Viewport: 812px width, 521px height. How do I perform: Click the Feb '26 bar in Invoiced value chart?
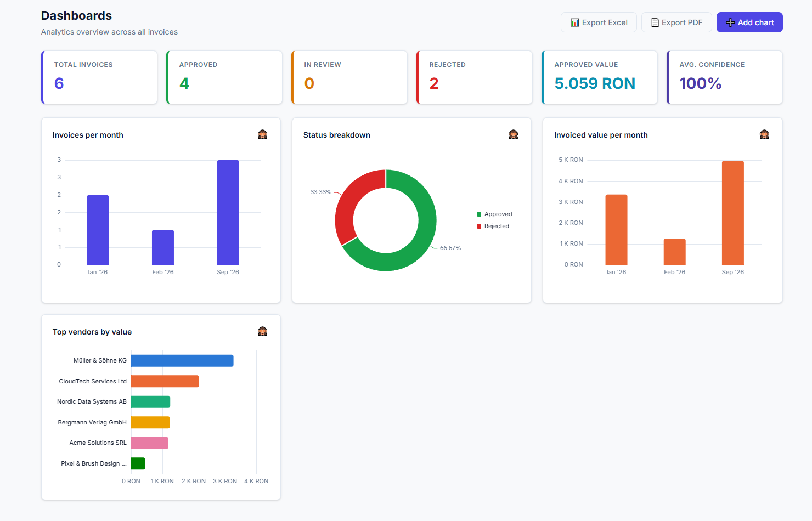coord(674,252)
